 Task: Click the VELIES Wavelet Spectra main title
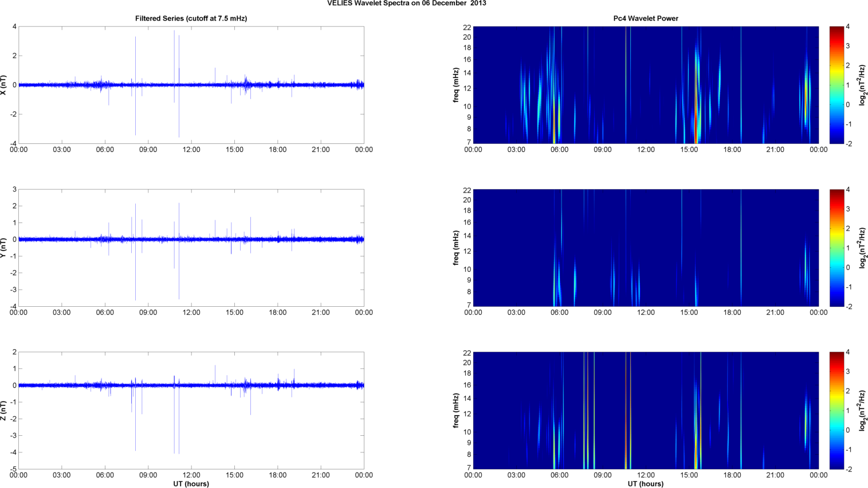406,3
